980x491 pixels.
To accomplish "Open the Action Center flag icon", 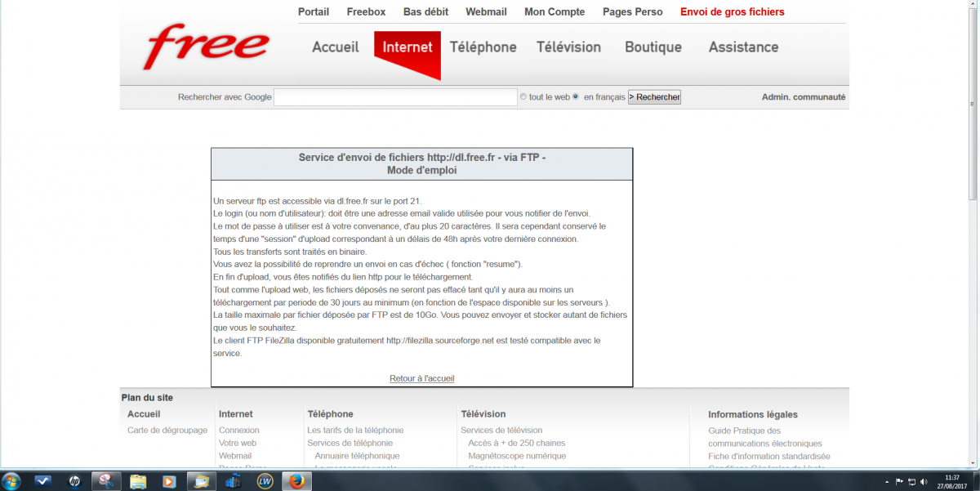I will (x=899, y=481).
